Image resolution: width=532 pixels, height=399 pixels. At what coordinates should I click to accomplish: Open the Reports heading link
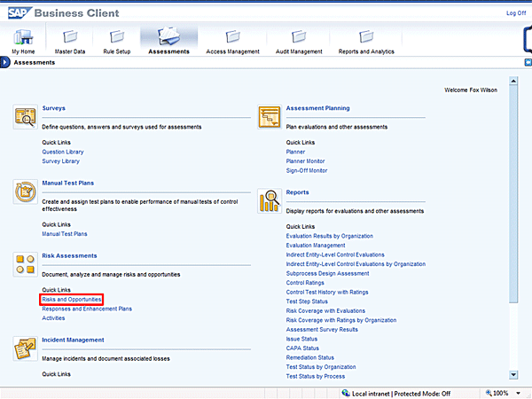tap(298, 192)
